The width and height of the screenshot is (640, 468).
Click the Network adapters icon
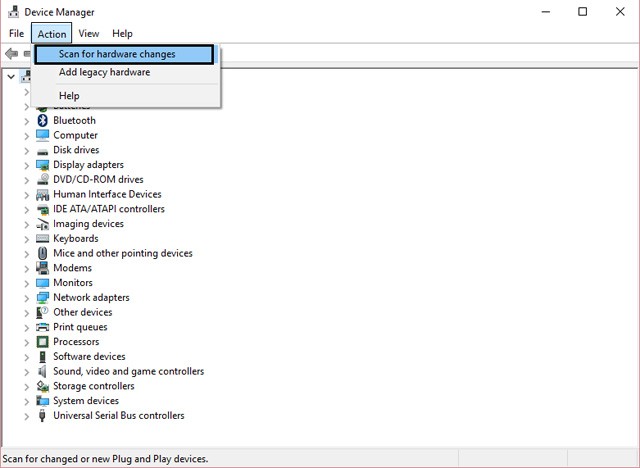tap(43, 298)
